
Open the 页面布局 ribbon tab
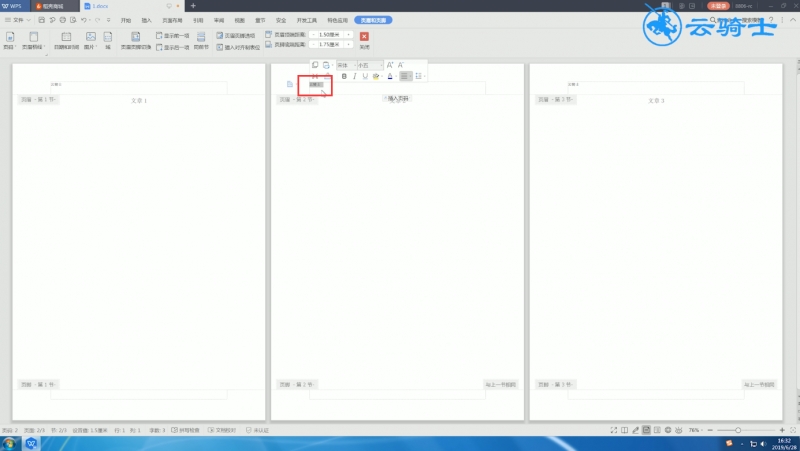click(x=172, y=20)
